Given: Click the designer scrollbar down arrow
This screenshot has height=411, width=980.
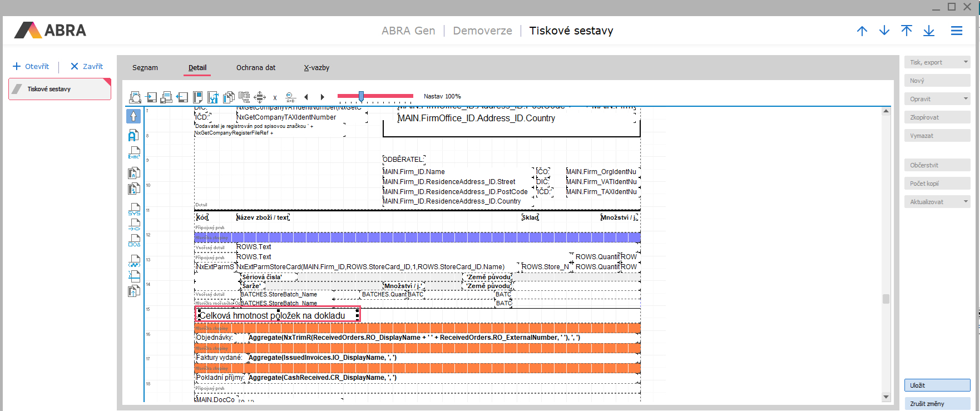Looking at the screenshot, I should (886, 397).
